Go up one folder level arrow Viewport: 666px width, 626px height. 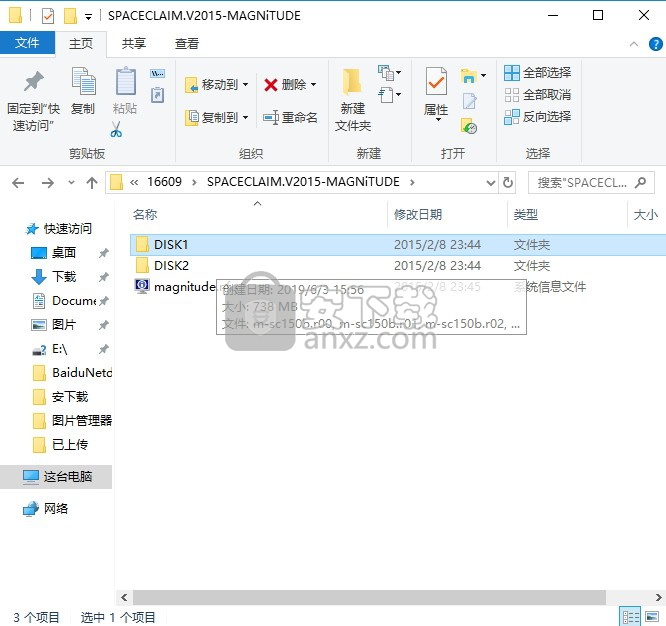92,183
